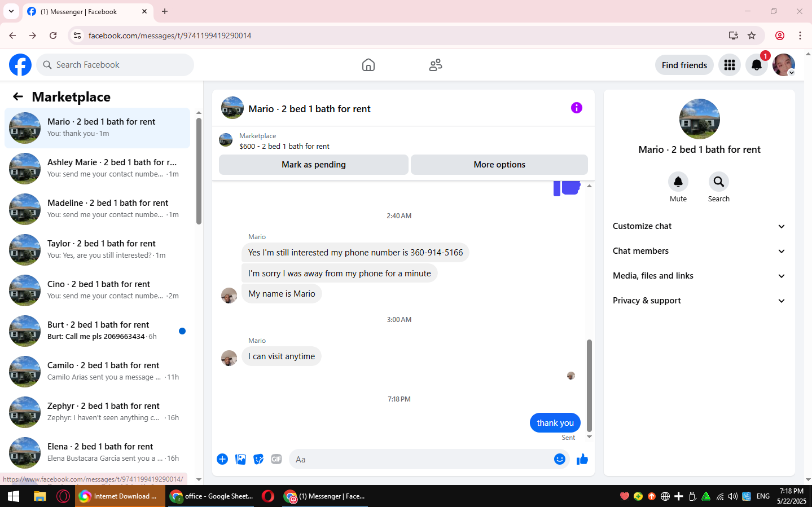Expand Media, files and links section
The width and height of the screenshot is (812, 507).
(x=700, y=276)
